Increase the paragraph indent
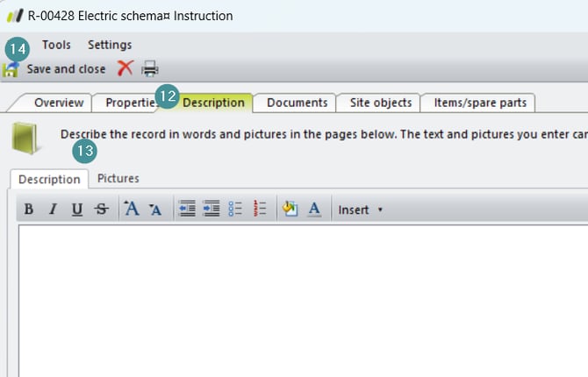Screen dimensions: 588x377 (211, 210)
